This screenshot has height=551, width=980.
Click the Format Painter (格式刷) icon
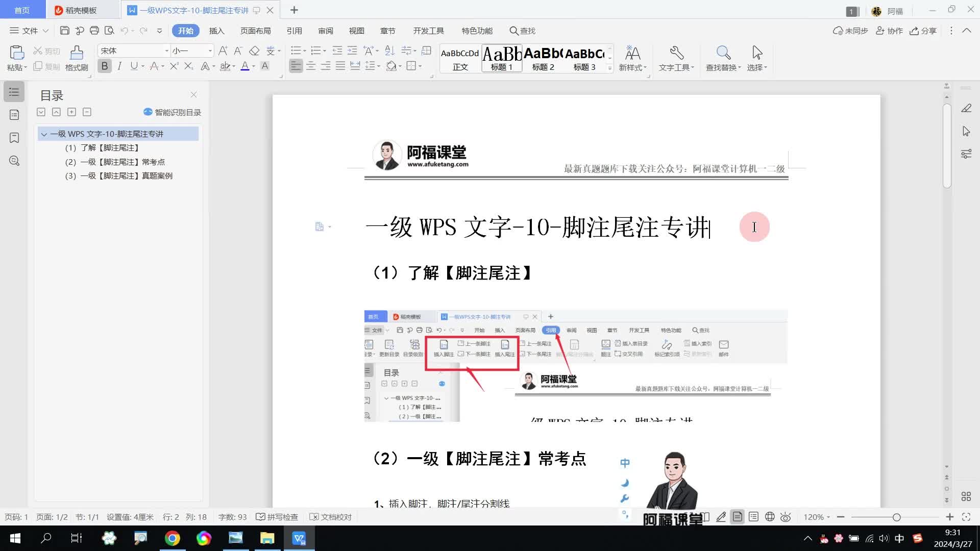(x=77, y=53)
